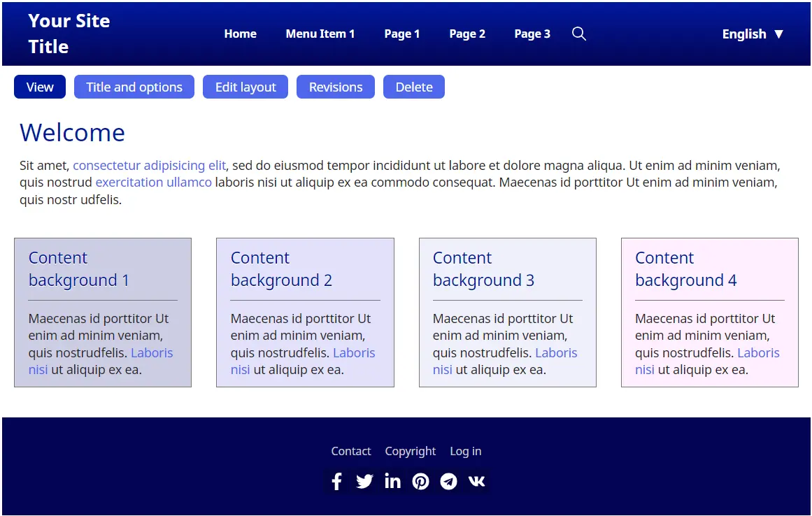Follow the 'consectetur adipisicing elit' link
This screenshot has width=812, height=516.
pos(149,166)
